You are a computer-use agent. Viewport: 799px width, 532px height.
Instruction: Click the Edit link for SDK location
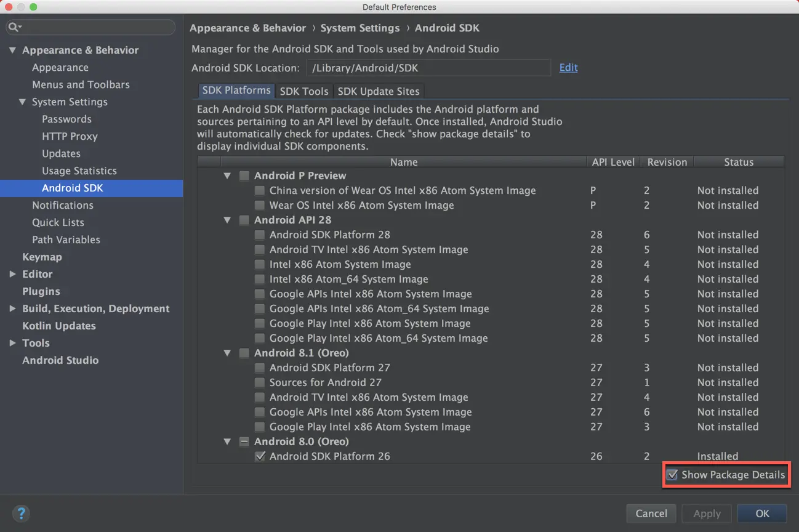coord(568,68)
